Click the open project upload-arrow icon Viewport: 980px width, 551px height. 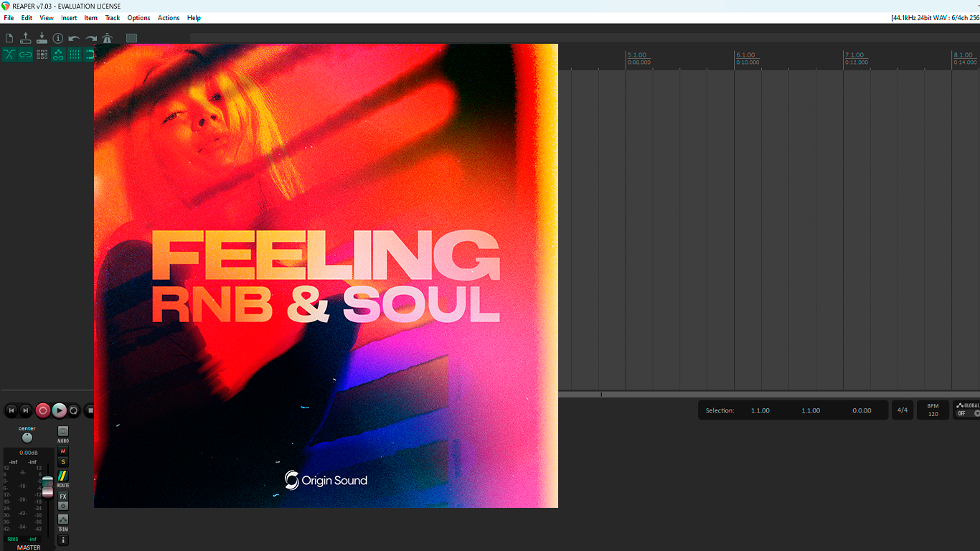tap(26, 38)
